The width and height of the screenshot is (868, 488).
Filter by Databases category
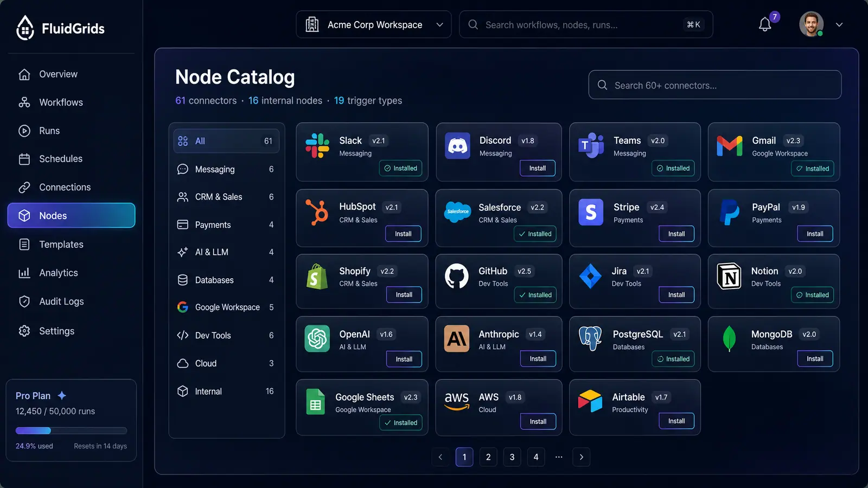[226, 280]
